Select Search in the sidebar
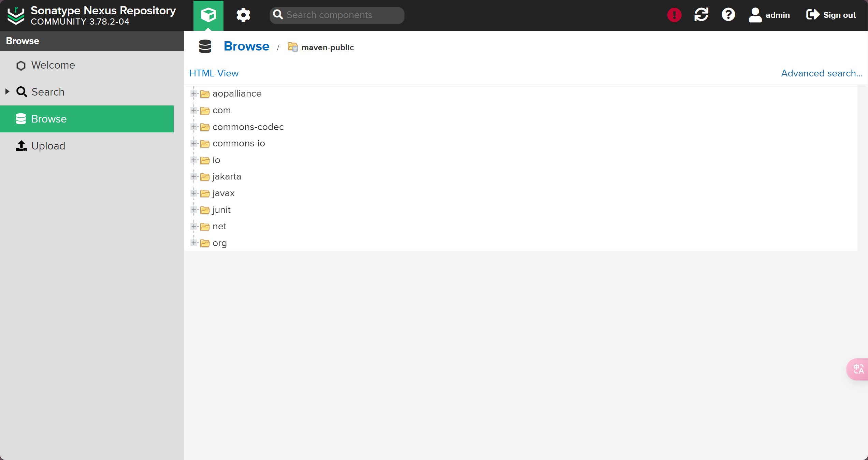 coord(87,92)
